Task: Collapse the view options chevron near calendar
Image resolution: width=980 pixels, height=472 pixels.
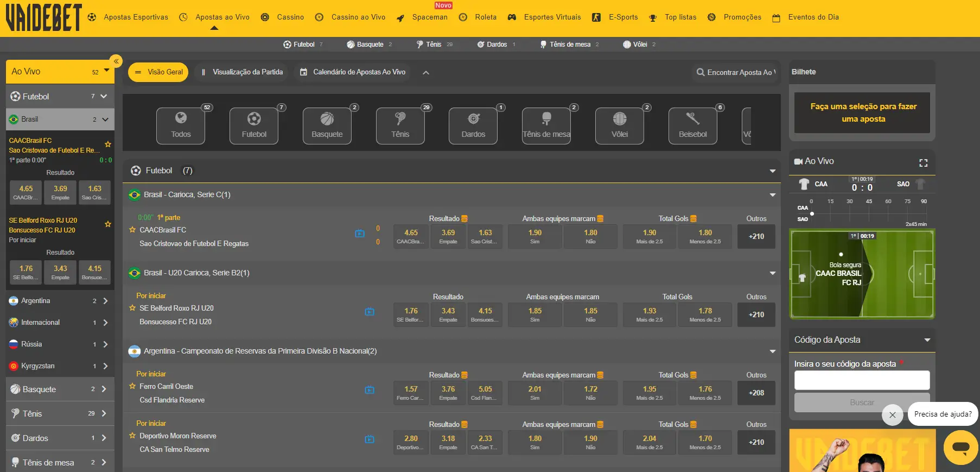Action: pos(426,73)
